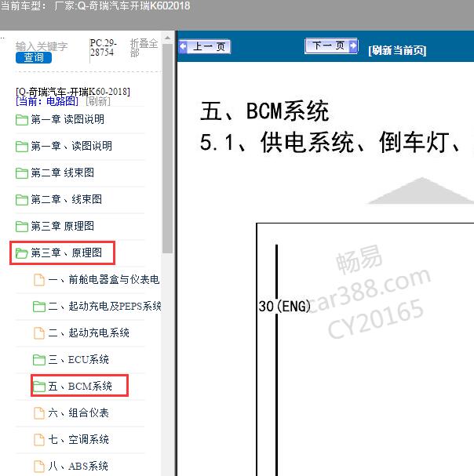Click folder icon for 二、起动充电及PEPS系统
Image resolution: width=474 pixels, height=476 pixels.
point(39,307)
